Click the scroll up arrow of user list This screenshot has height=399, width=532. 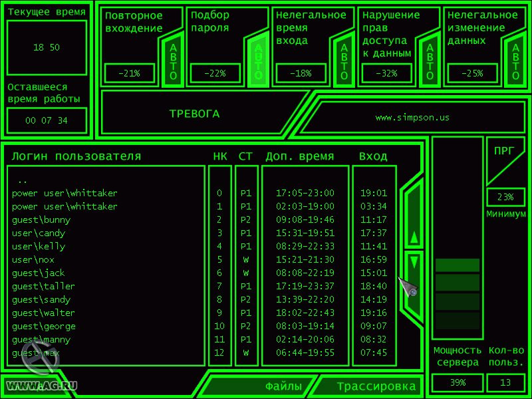click(414, 217)
